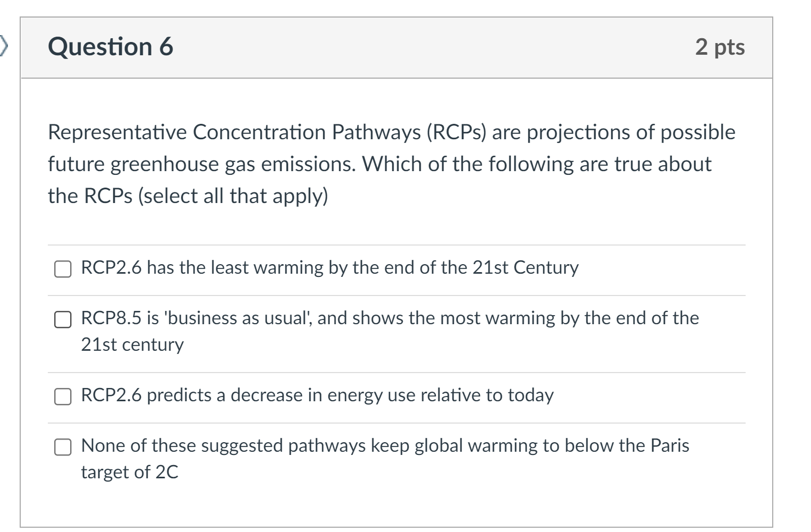Viewport: 811px width, 532px height.
Task: Click the '2 pts' label
Action: coord(720,47)
